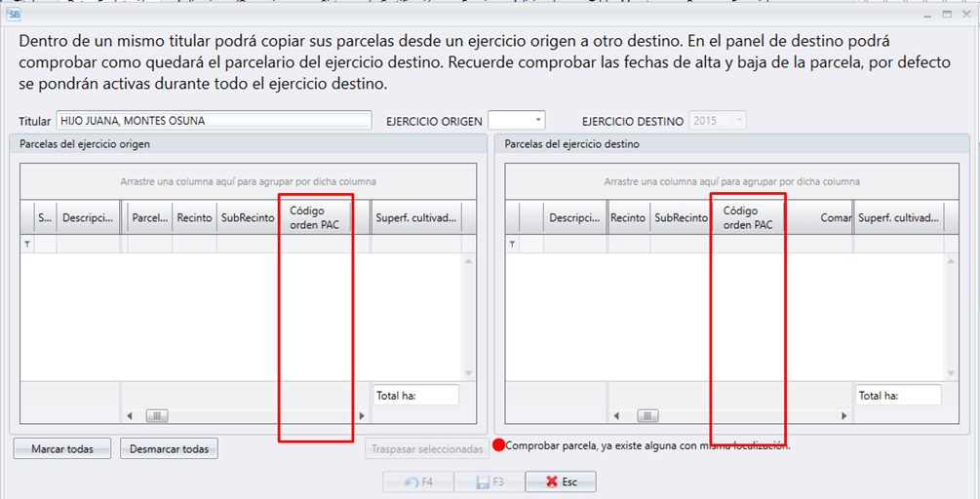Click the Traspasar seleccionadas button

pos(427,449)
